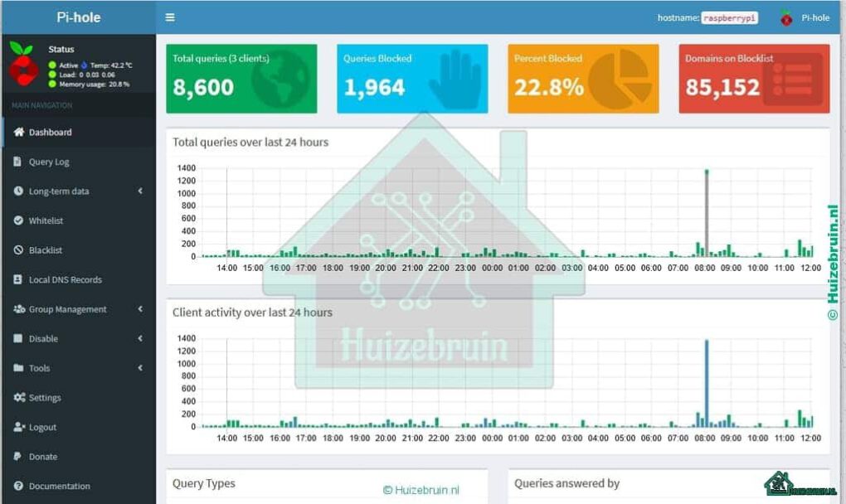Click the Pi-hole raspberry logo in sidebar
Viewport: 846px width, 504px height.
click(x=23, y=64)
